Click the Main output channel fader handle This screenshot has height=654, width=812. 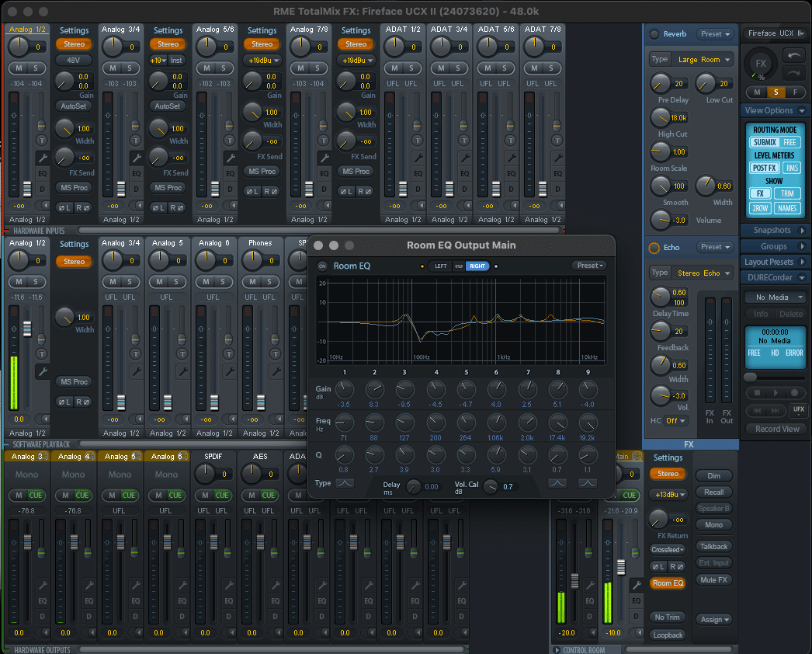pyautogui.click(x=621, y=568)
